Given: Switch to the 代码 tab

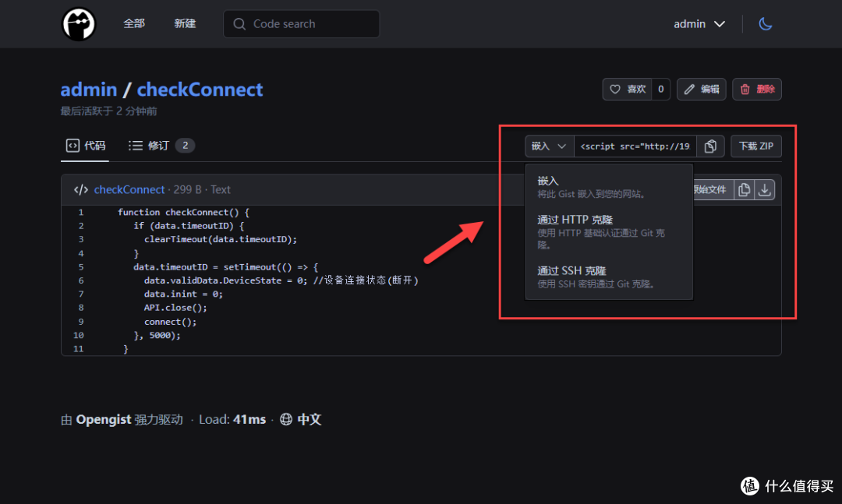Looking at the screenshot, I should click(x=86, y=146).
